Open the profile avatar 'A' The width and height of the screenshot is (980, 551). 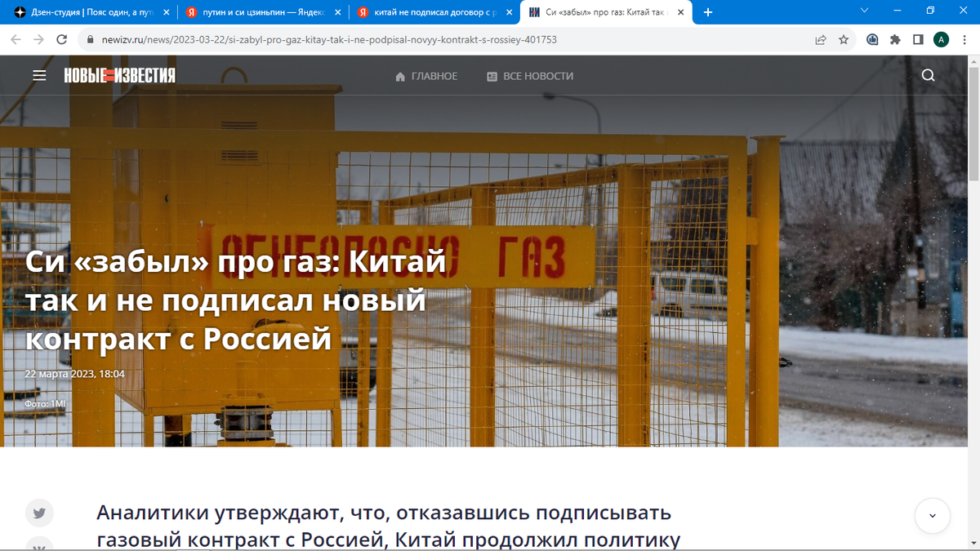click(941, 39)
